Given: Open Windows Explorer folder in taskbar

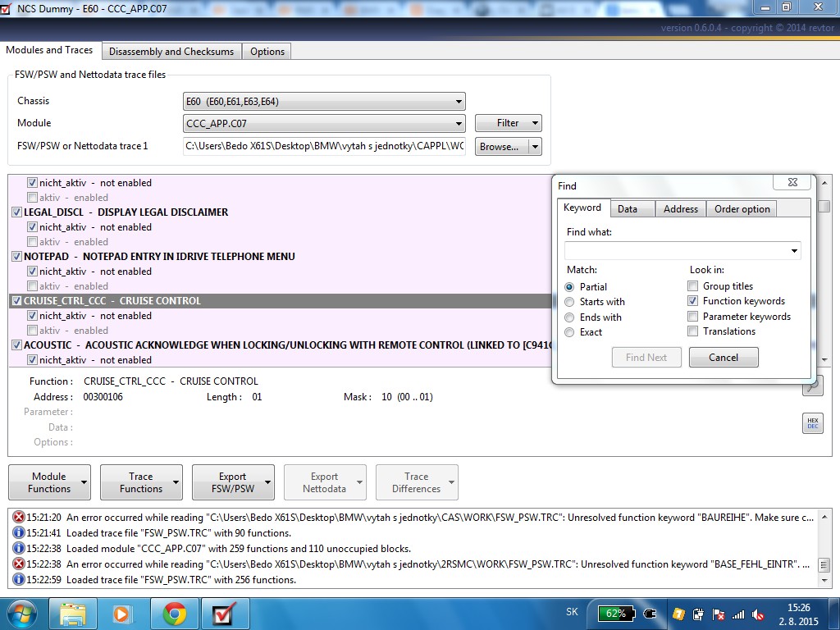Looking at the screenshot, I should tap(73, 614).
